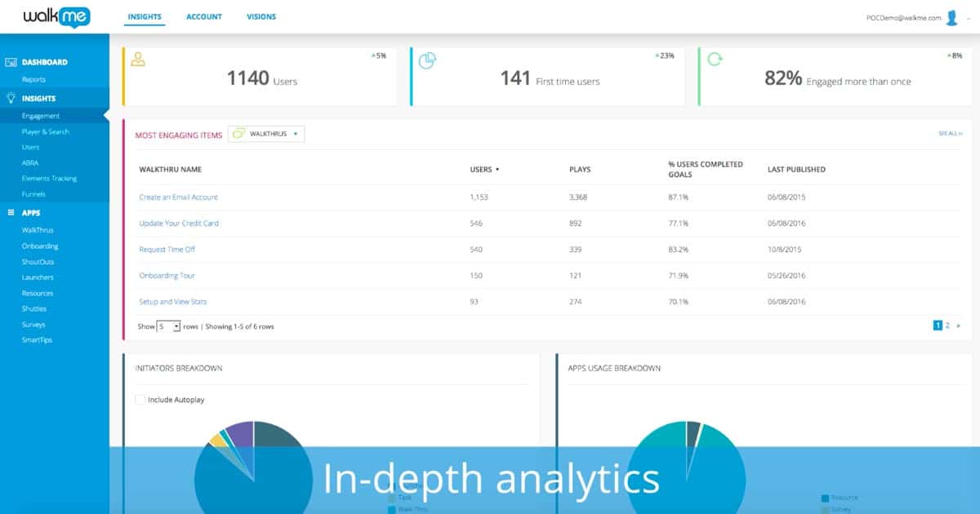
Task: Select Engagement in the sidebar
Action: pyautogui.click(x=41, y=116)
